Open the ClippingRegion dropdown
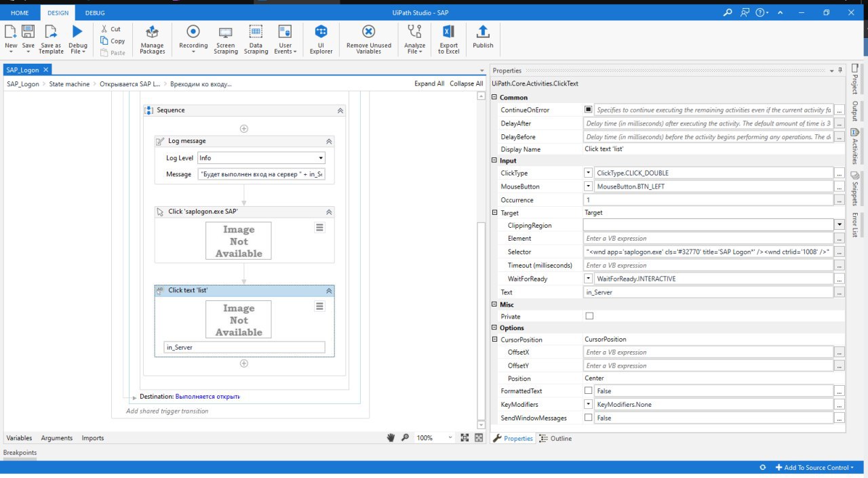The width and height of the screenshot is (868, 478). pos(840,224)
